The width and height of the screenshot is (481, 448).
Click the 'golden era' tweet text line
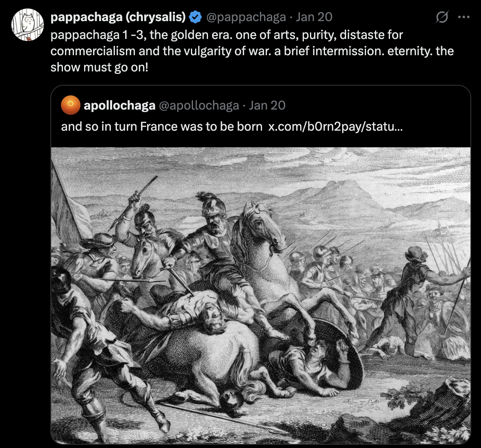227,35
